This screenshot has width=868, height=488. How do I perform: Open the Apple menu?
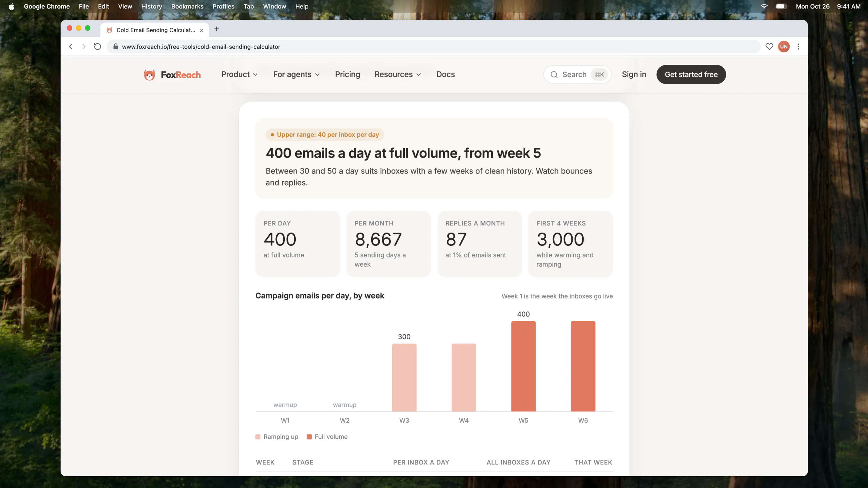point(11,6)
